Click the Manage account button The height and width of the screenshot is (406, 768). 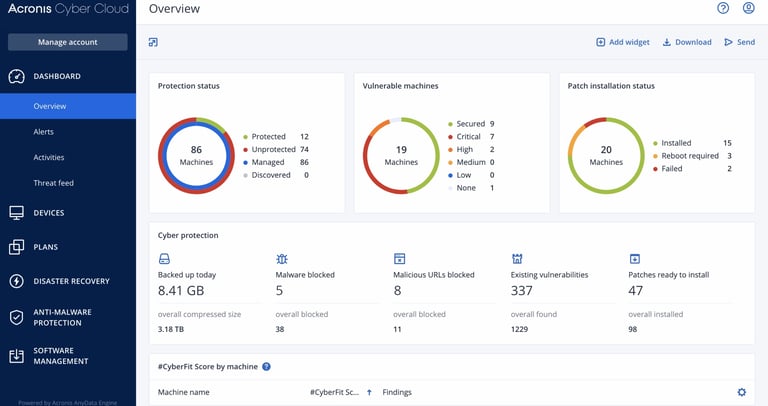67,42
